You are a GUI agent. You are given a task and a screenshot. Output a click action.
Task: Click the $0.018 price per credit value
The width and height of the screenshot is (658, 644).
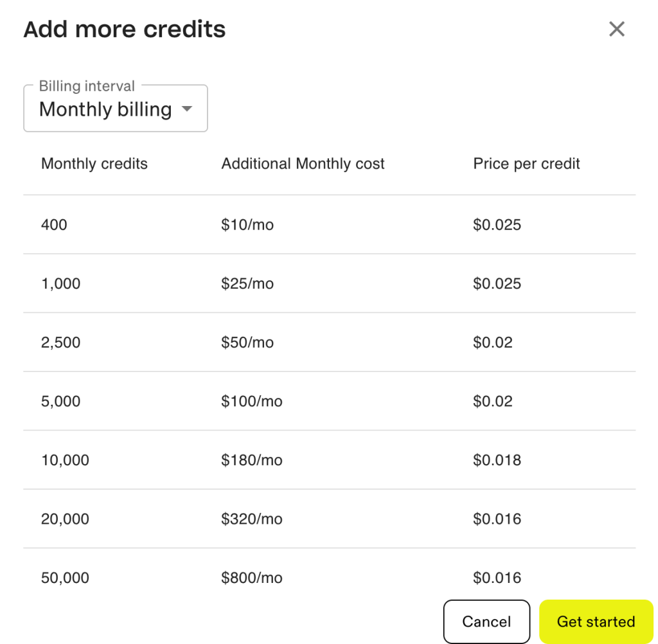coord(498,460)
